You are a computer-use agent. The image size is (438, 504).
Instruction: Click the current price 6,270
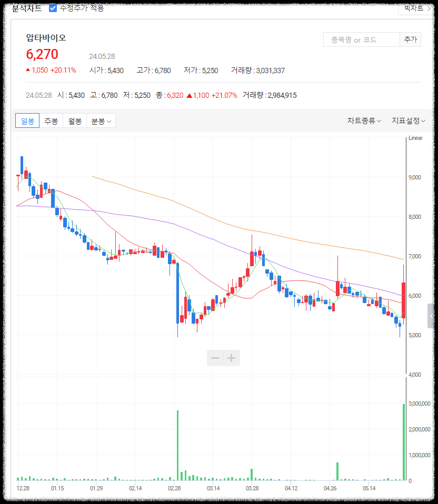tap(42, 54)
